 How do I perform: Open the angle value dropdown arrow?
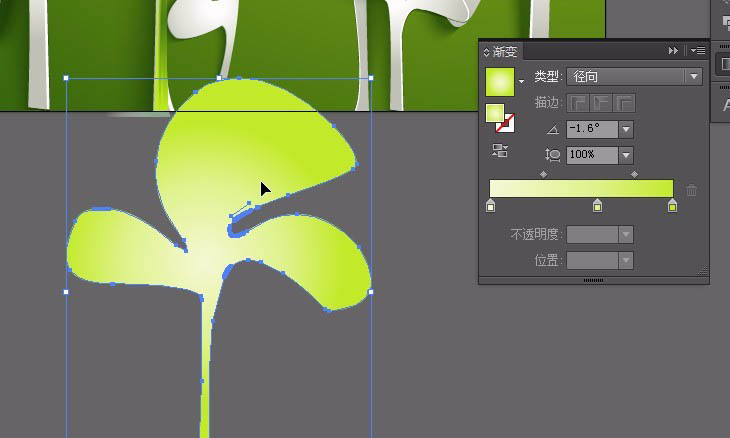(626, 129)
